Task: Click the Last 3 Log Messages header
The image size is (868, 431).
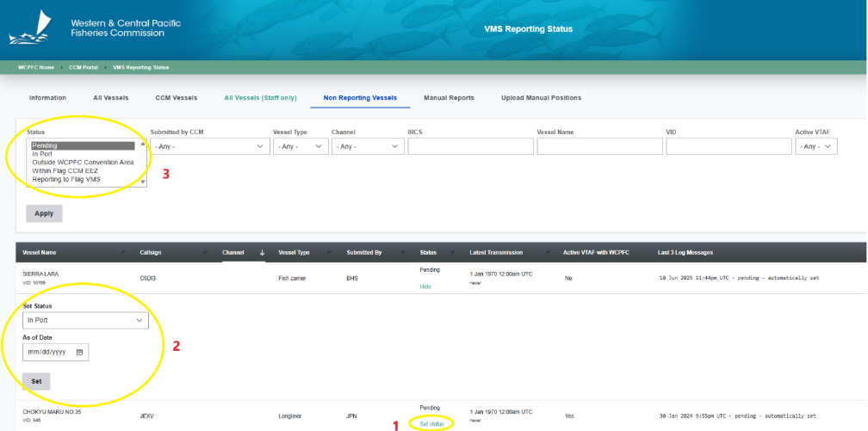Action: pyautogui.click(x=685, y=253)
